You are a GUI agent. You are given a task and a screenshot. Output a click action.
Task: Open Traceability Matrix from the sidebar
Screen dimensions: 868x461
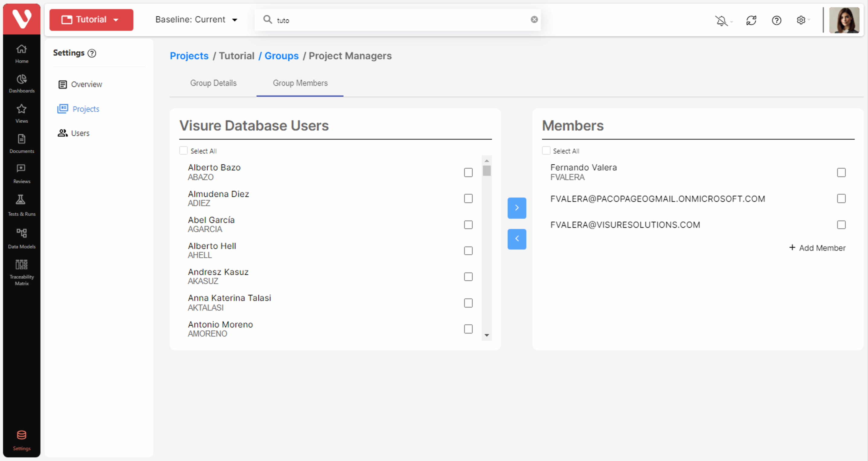tap(21, 272)
